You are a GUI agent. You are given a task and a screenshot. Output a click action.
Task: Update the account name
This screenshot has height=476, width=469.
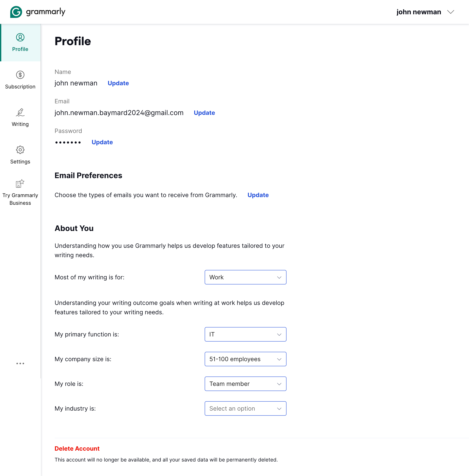(x=118, y=83)
